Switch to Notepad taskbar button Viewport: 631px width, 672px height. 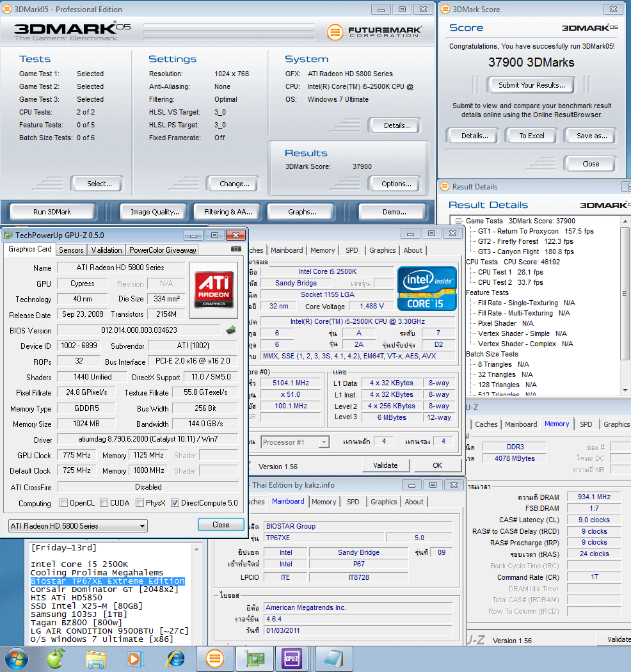334,659
